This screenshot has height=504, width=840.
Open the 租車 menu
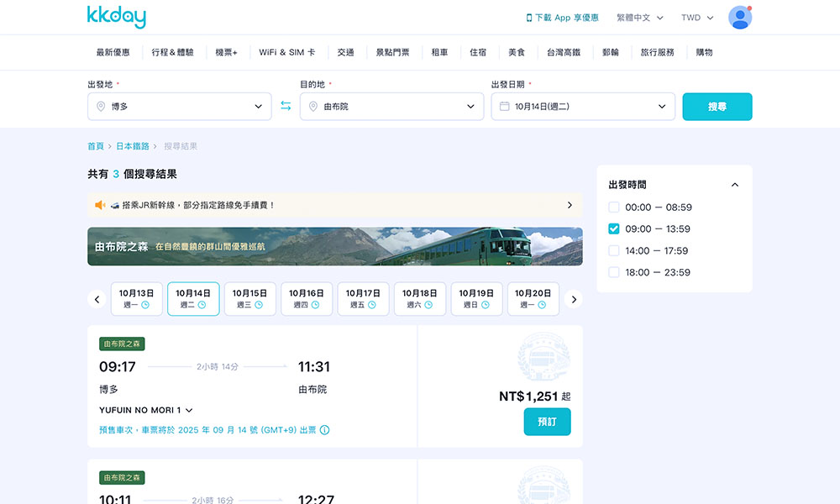pyautogui.click(x=440, y=52)
